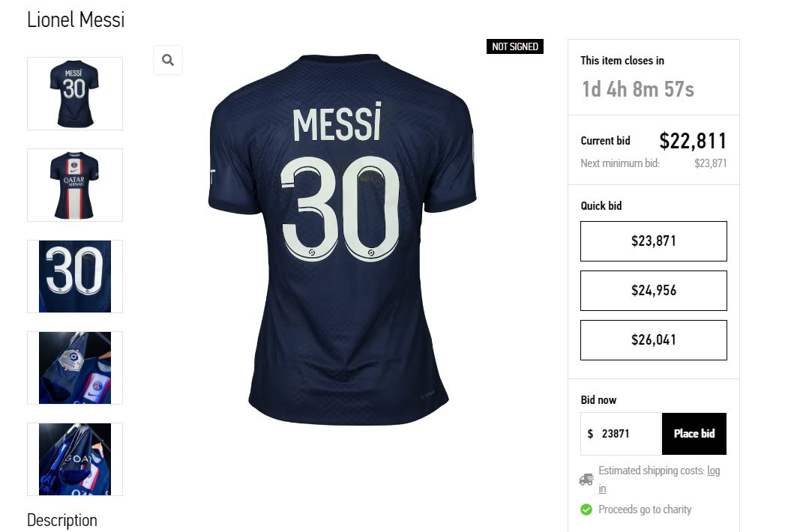Click the current bid amount $22,811
Image resolution: width=806 pixels, height=532 pixels.
693,141
